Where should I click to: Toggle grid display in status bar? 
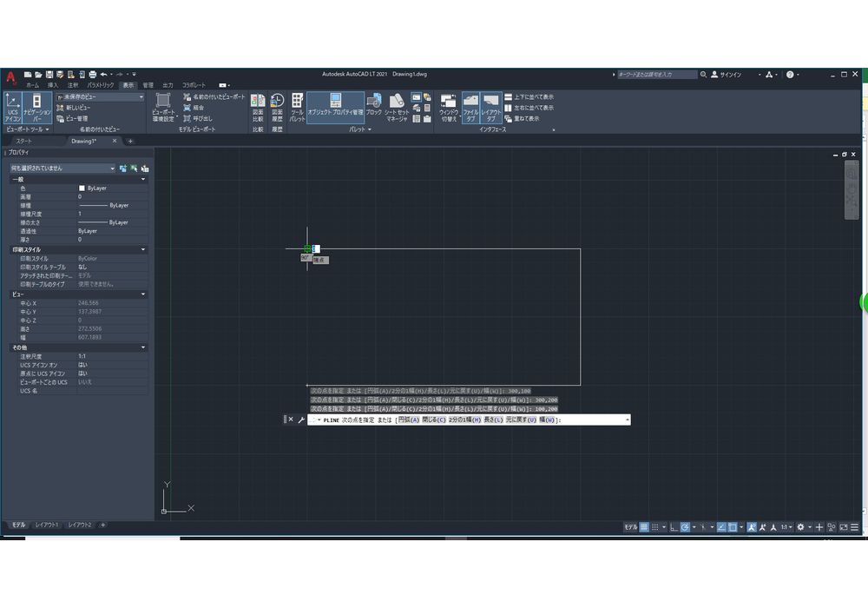pyautogui.click(x=644, y=527)
